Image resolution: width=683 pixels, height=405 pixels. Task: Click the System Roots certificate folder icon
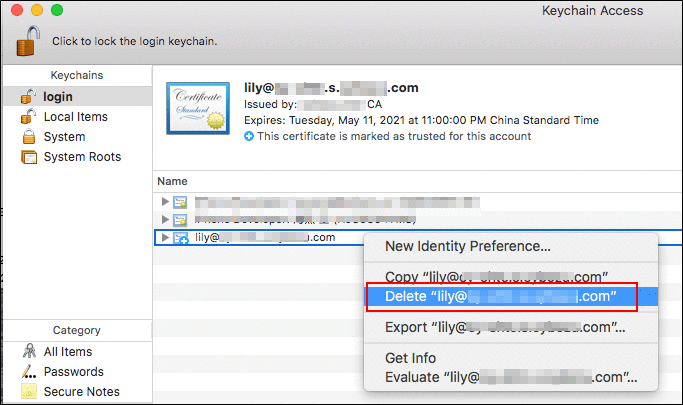29,157
